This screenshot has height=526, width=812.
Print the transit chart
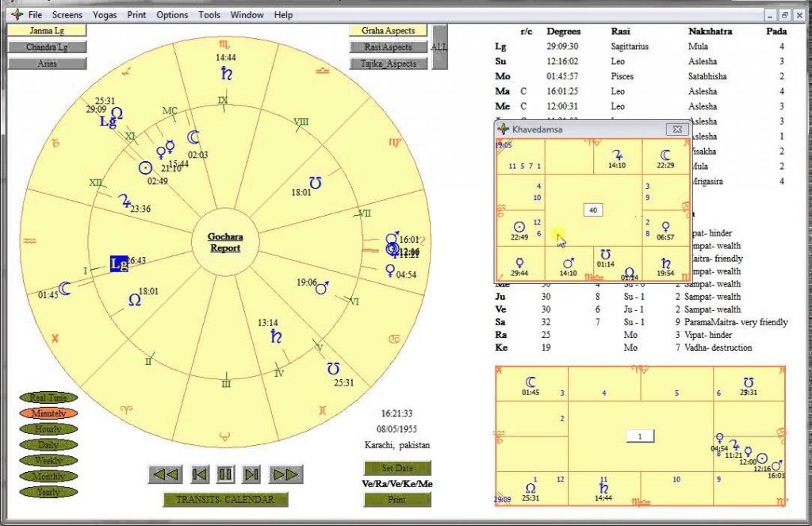[396, 500]
